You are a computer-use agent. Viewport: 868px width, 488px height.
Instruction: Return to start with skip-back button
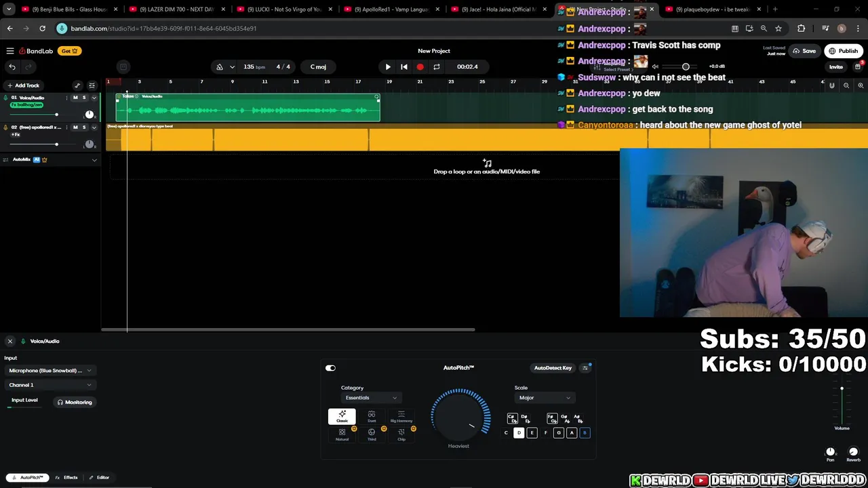click(404, 67)
